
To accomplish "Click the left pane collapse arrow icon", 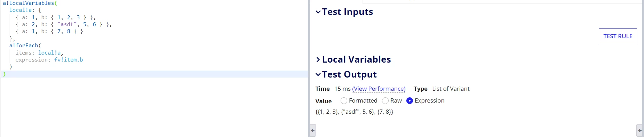I will pyautogui.click(x=313, y=130).
